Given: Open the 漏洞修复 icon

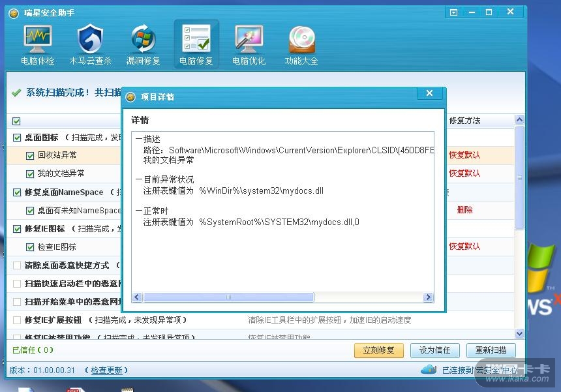Looking at the screenshot, I should click(x=143, y=45).
